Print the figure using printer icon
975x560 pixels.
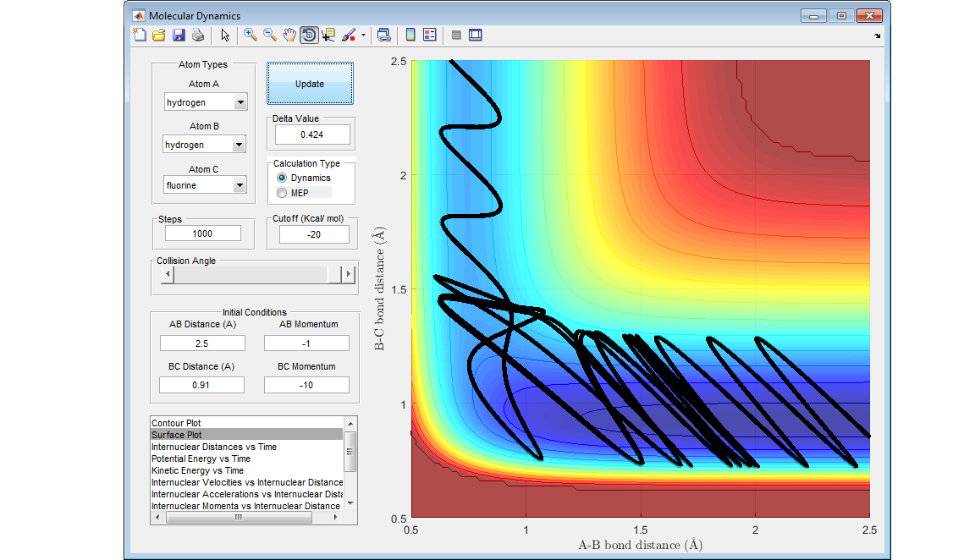click(197, 35)
